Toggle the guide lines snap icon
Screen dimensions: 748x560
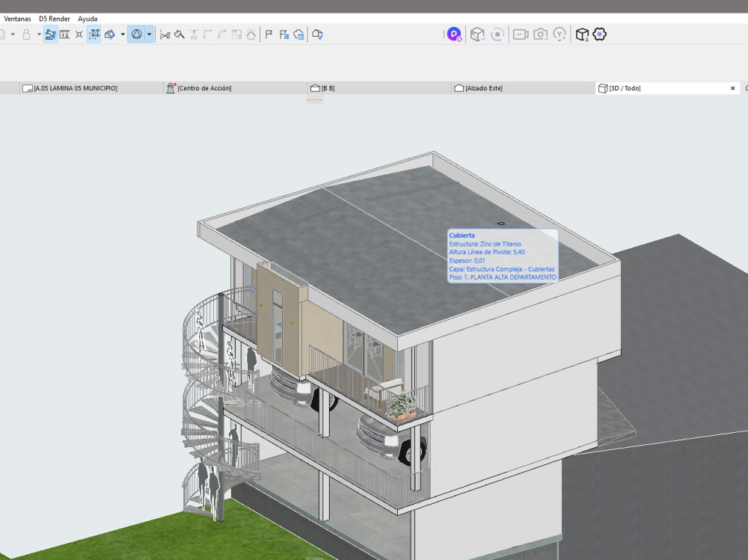point(50,34)
